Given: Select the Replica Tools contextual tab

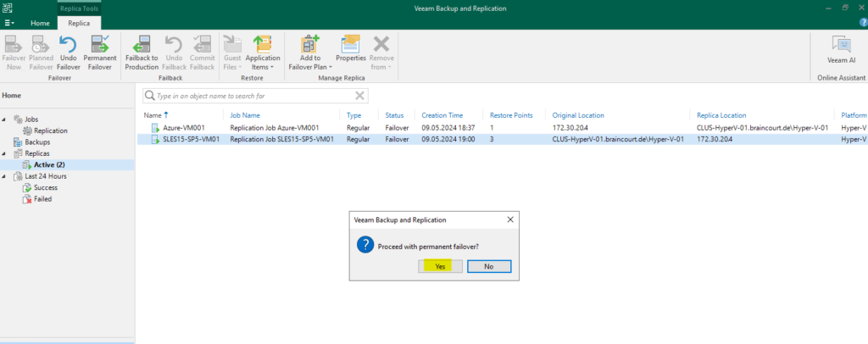Looking at the screenshot, I should 79,8.
